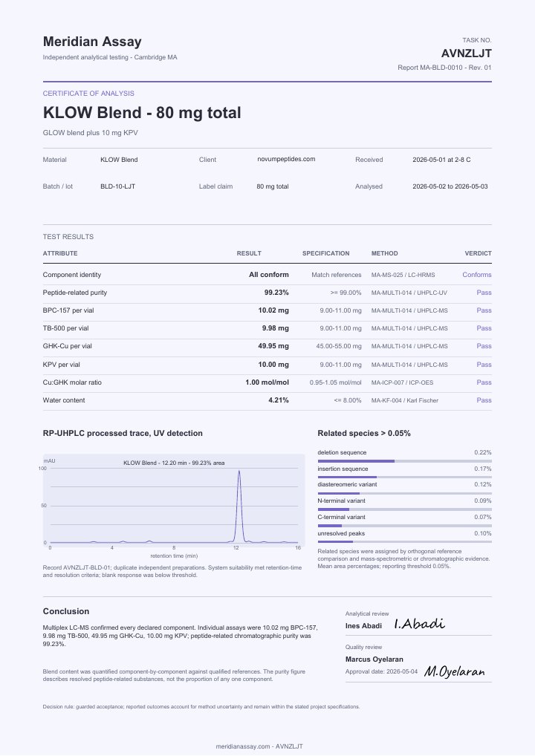Viewport: 535px width, 756px height.
Task: Click the Conclusion heading
Action: 66,611
